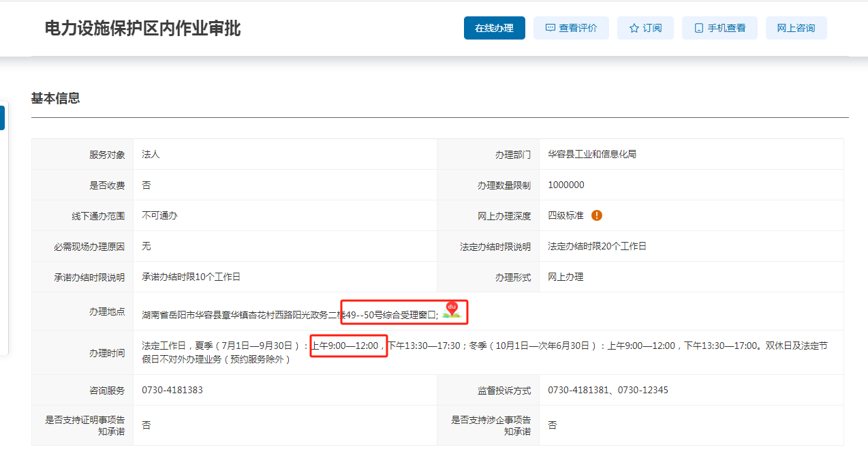868x473 pixels.
Task: Click the 服务对象 label cell
Action: pyautogui.click(x=82, y=155)
